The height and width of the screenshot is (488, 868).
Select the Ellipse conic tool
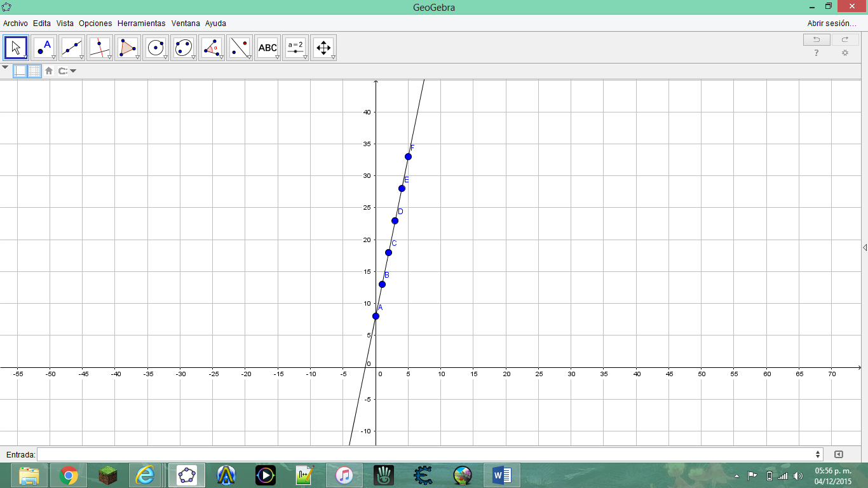click(x=184, y=48)
